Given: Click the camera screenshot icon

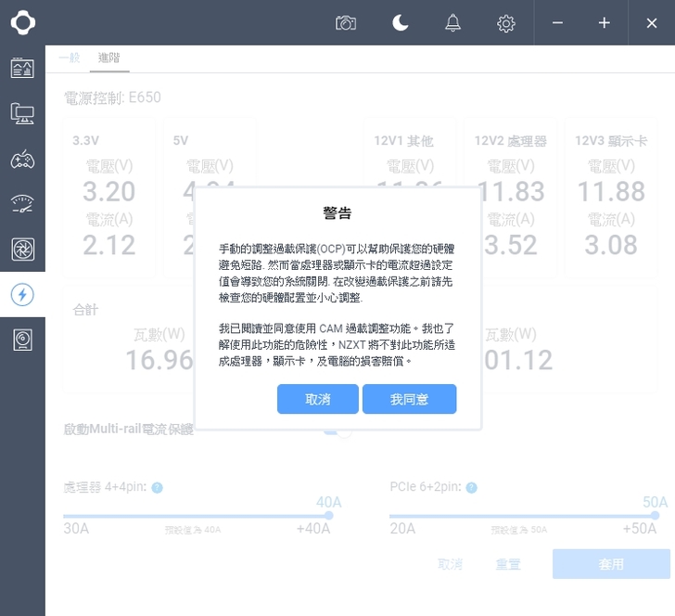Looking at the screenshot, I should (346, 23).
